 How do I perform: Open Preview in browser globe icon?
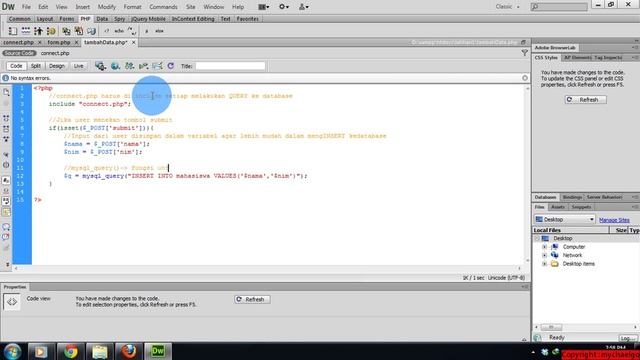(116, 66)
